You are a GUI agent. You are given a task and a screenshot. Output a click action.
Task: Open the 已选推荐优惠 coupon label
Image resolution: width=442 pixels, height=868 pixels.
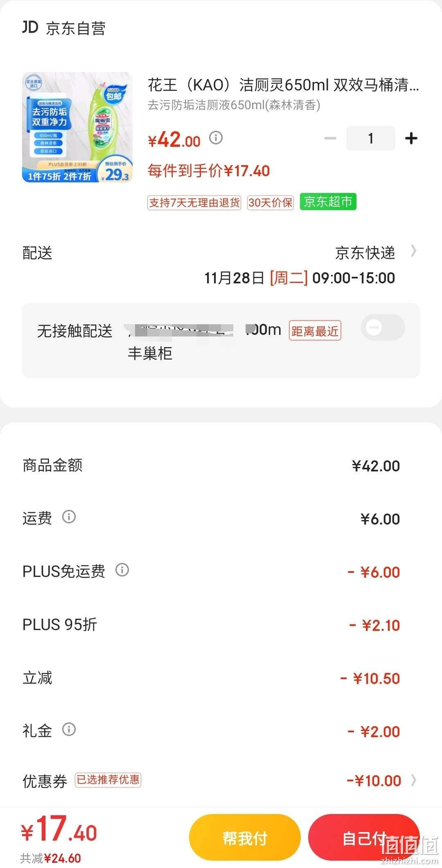coord(108,780)
